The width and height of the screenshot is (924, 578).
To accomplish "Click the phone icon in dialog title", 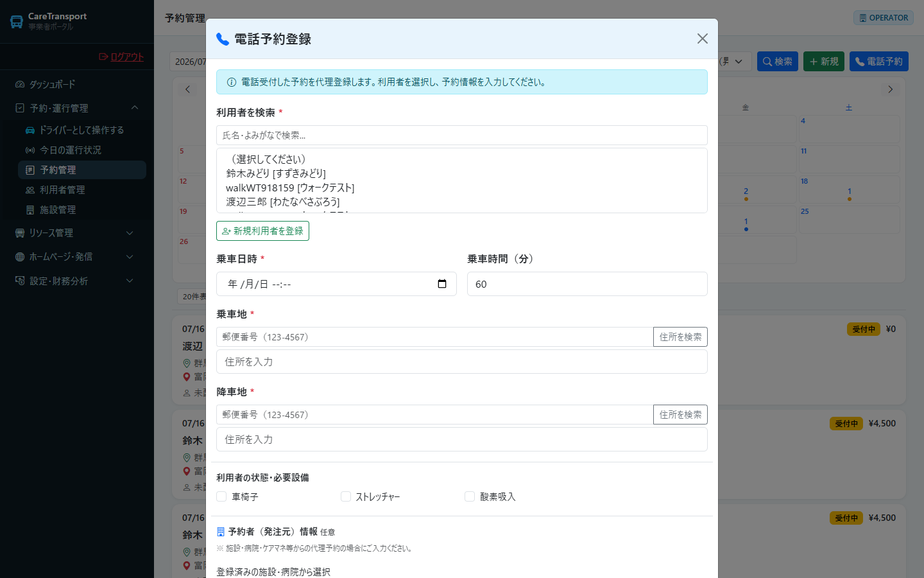I will pos(223,39).
